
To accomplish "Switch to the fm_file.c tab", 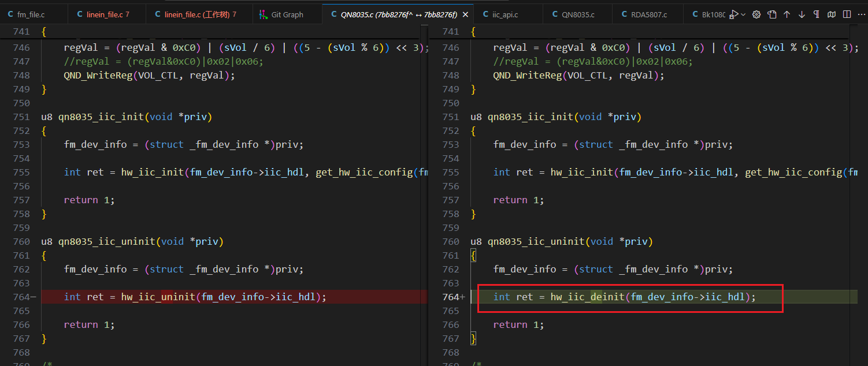I will coord(34,14).
